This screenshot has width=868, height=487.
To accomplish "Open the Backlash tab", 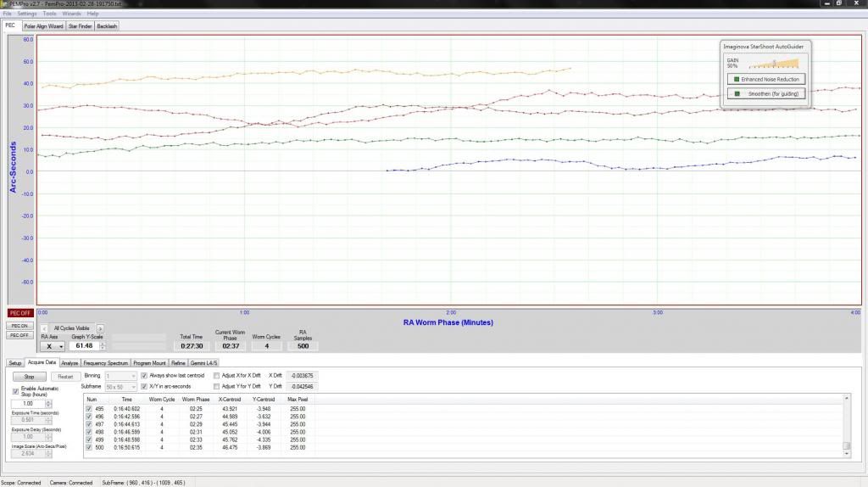I will pyautogui.click(x=107, y=26).
